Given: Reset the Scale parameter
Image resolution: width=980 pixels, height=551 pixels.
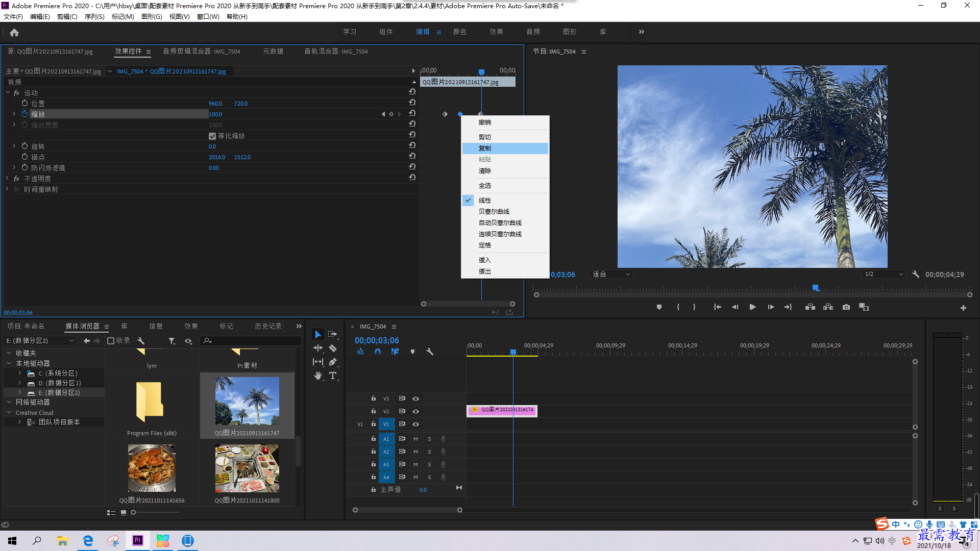Looking at the screenshot, I should point(412,113).
